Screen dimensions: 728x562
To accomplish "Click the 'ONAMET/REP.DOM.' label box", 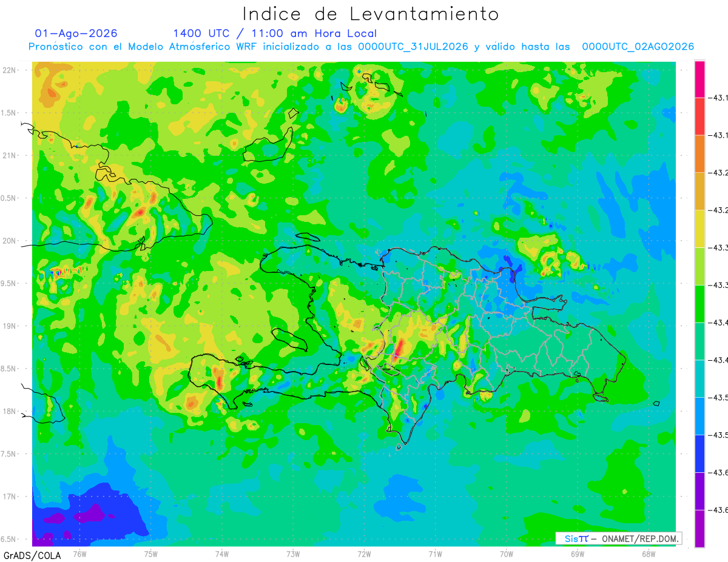I will 618,538.
